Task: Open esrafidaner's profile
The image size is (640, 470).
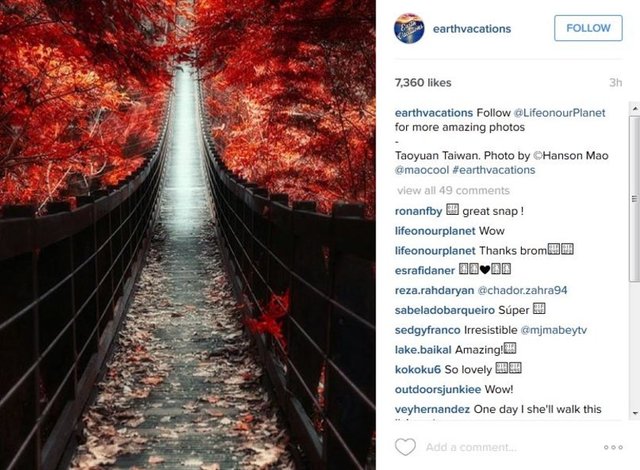Action: click(425, 270)
